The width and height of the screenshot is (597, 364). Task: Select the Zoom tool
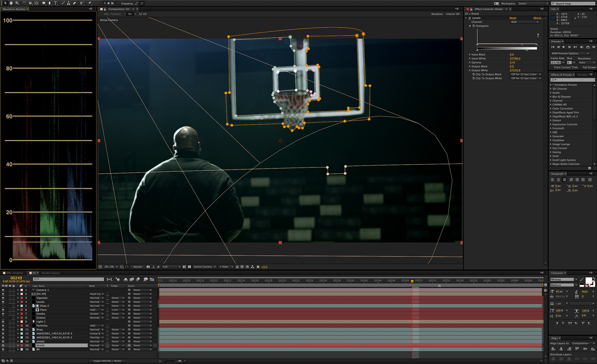tap(17, 3)
